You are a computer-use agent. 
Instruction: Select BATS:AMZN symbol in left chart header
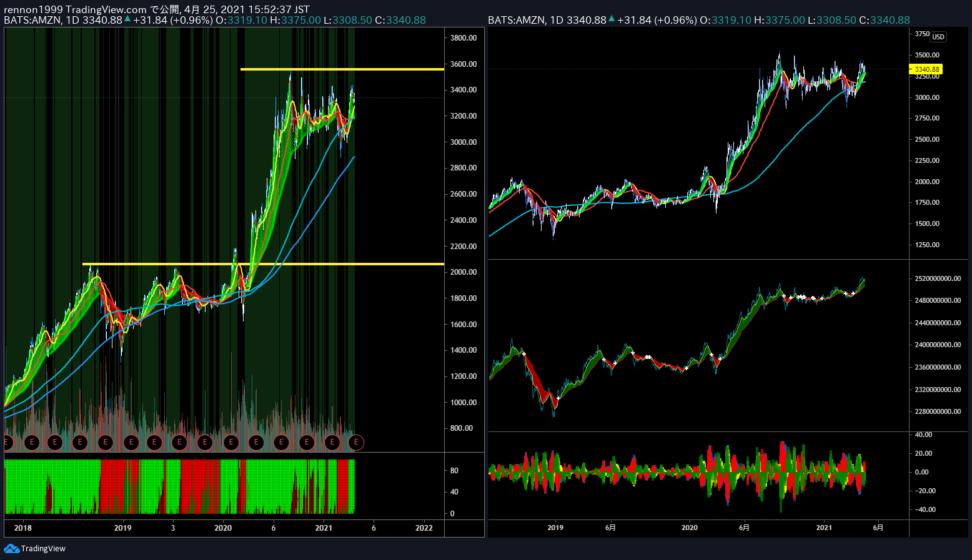tap(32, 20)
